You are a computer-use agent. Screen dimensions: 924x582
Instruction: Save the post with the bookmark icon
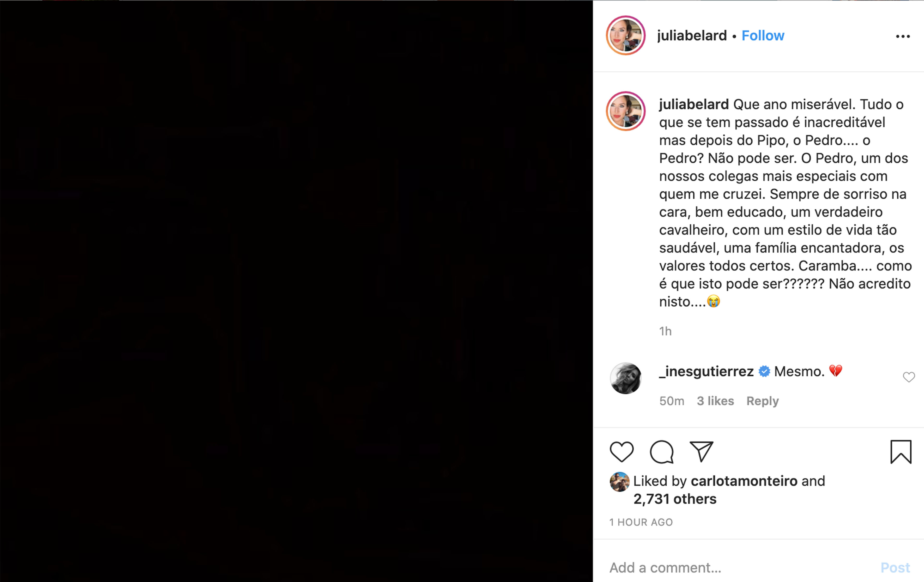[x=901, y=452]
